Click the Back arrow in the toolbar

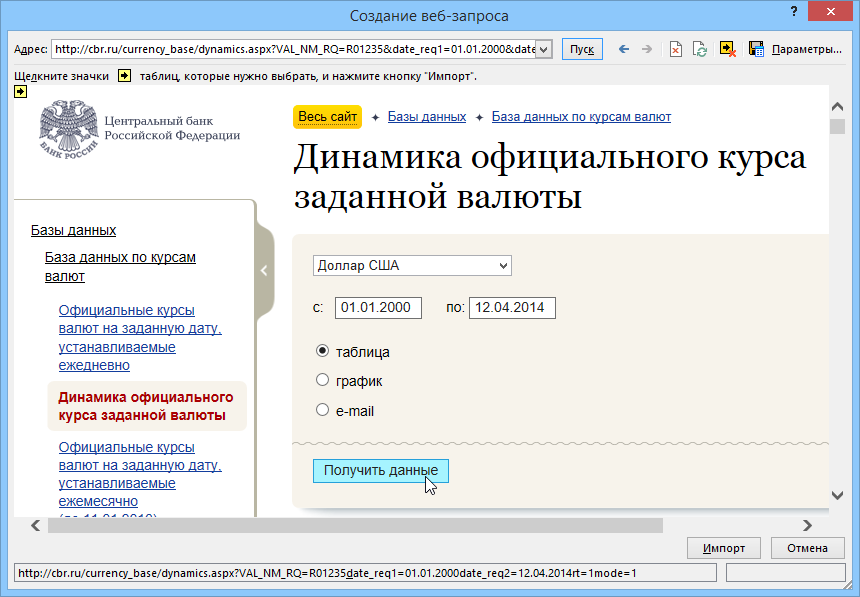coord(624,49)
